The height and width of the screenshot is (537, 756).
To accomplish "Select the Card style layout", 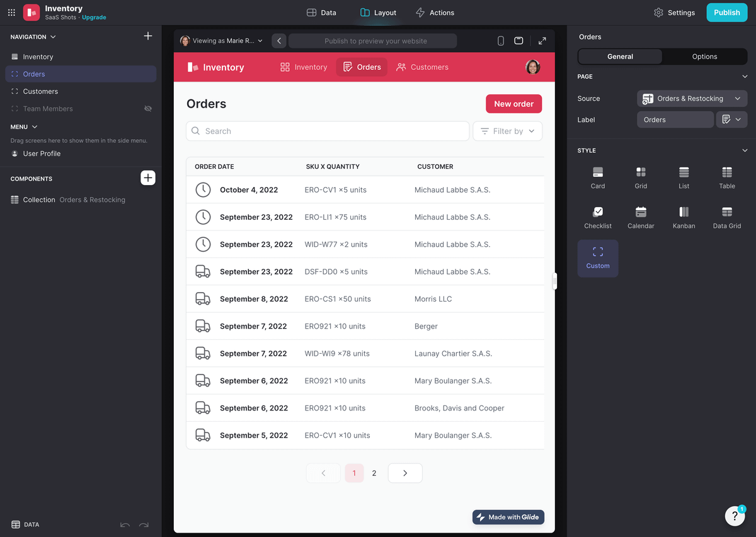I will (598, 172).
